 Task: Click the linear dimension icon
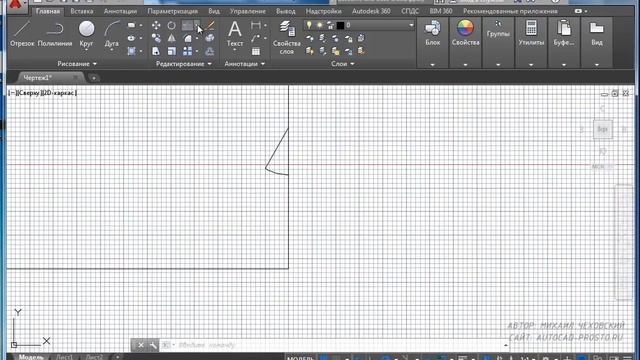256,26
